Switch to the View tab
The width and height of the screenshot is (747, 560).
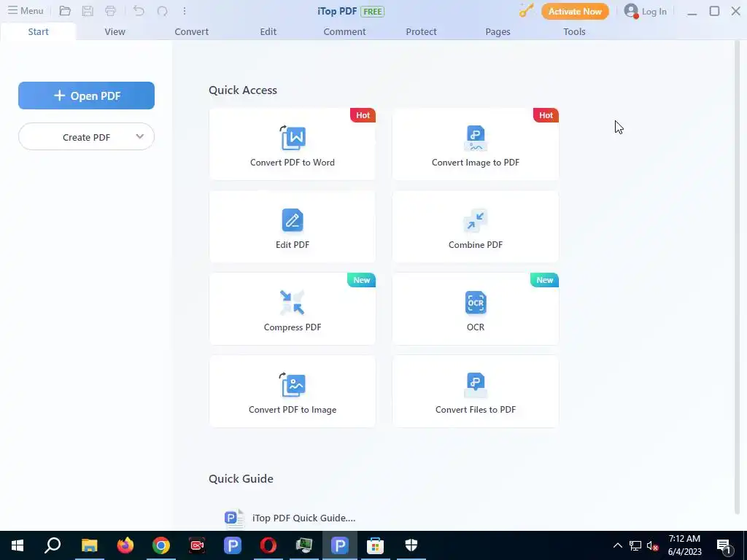pyautogui.click(x=115, y=31)
